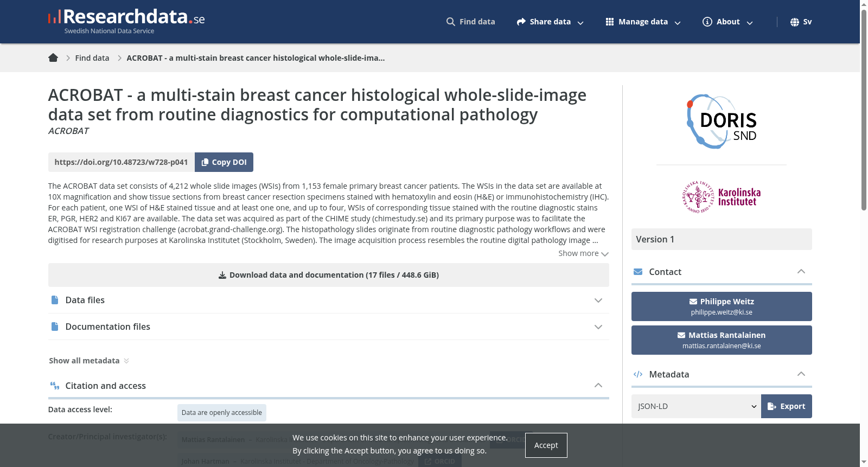868x467 pixels.
Task: Click the Find data search icon
Action: [450, 22]
